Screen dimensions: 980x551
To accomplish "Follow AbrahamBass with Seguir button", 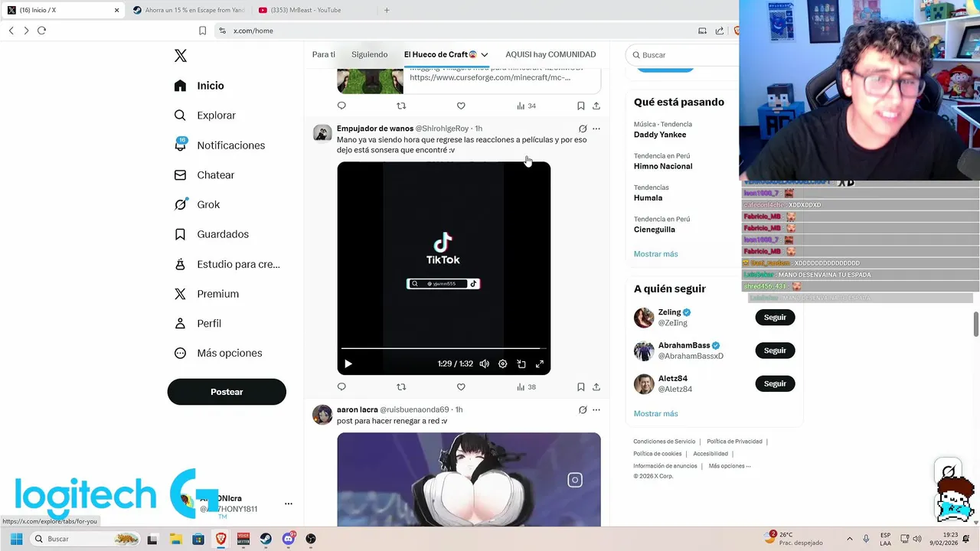I will pyautogui.click(x=775, y=350).
